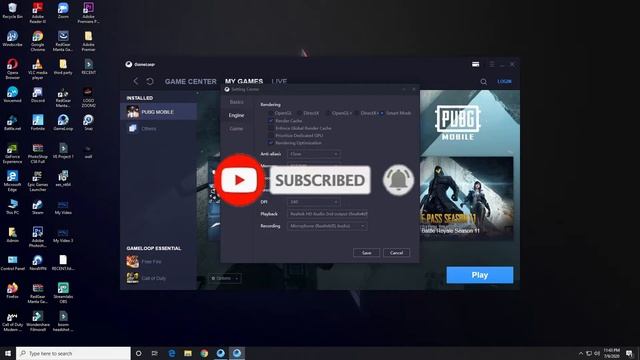This screenshot has width=640, height=360.
Task: Select Free Fire under Gameloop Essential
Action: coord(158,262)
